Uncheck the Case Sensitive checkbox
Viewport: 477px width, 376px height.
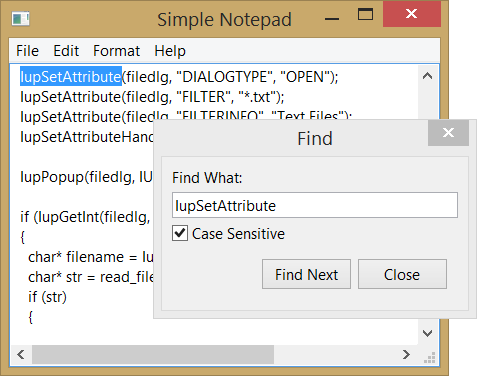click(x=180, y=233)
